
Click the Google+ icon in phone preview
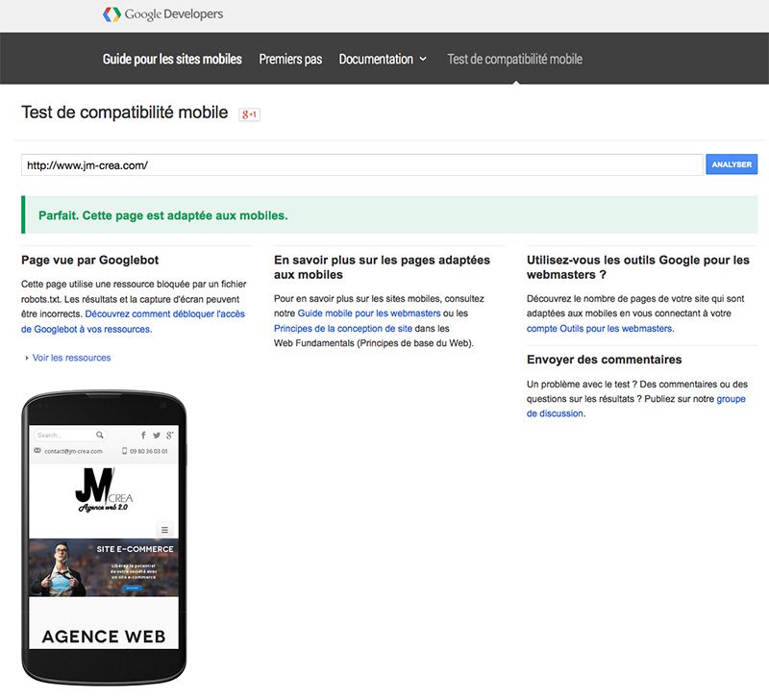point(170,436)
